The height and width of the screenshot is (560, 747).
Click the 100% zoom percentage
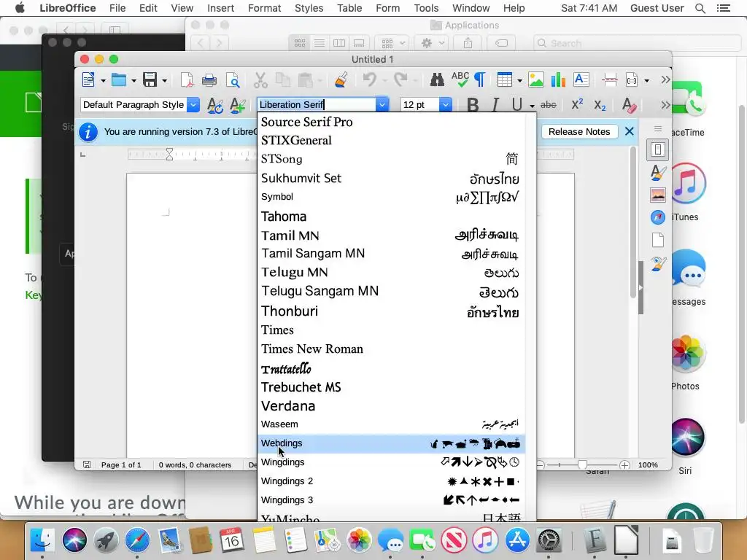(x=648, y=464)
